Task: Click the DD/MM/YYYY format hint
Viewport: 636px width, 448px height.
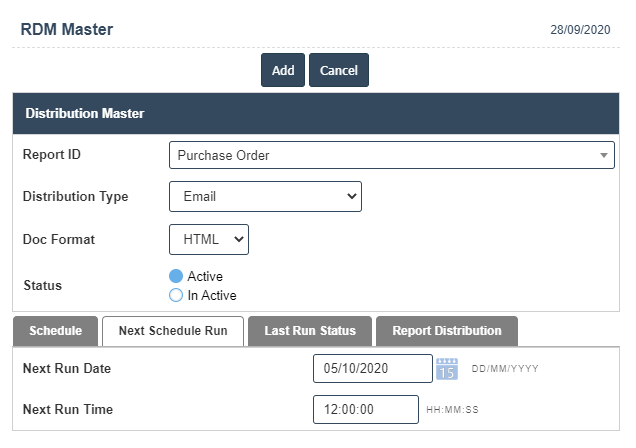Action: (505, 369)
